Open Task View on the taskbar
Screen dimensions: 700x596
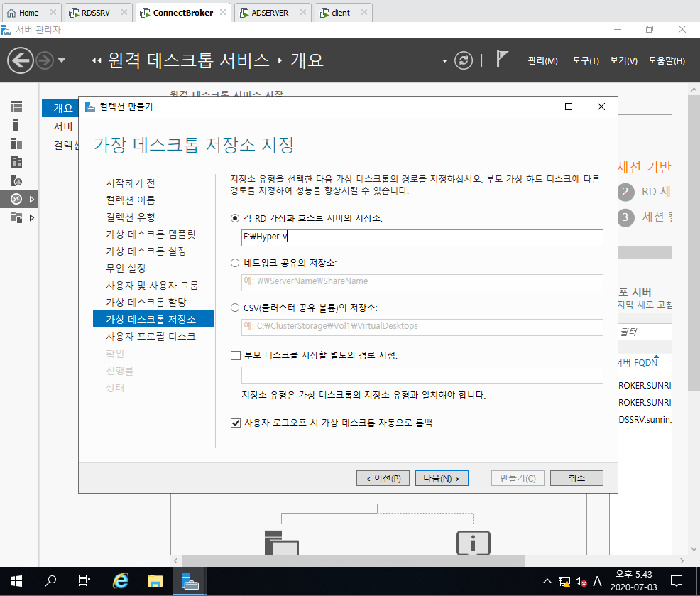(84, 581)
